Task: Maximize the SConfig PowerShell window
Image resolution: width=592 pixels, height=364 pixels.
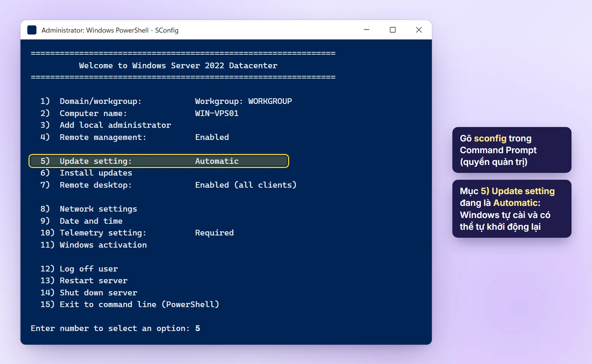Action: (393, 30)
